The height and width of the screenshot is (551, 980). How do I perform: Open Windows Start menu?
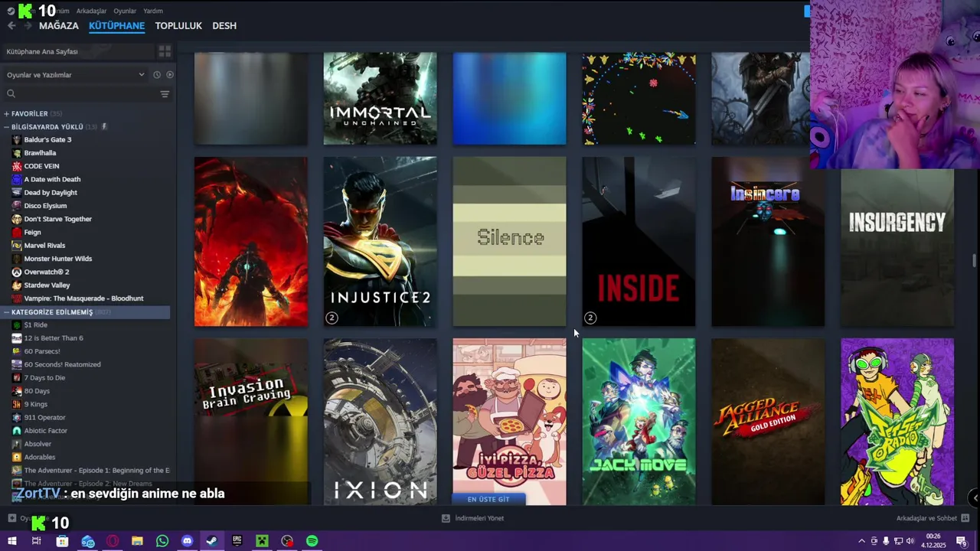coord(11,541)
